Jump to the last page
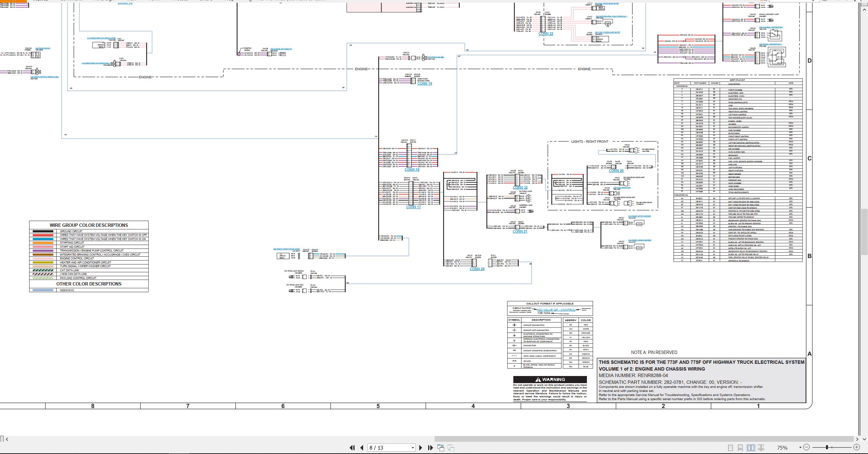The width and height of the screenshot is (868, 454). (x=431, y=448)
